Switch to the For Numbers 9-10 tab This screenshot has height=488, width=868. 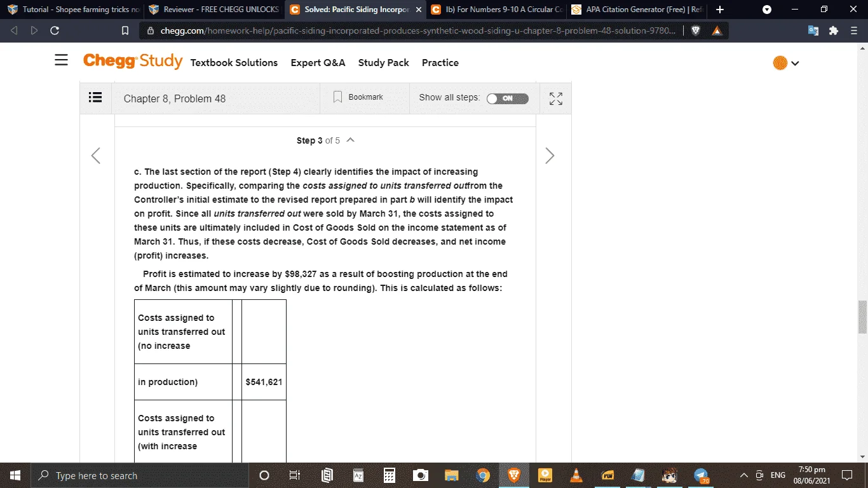[498, 10]
